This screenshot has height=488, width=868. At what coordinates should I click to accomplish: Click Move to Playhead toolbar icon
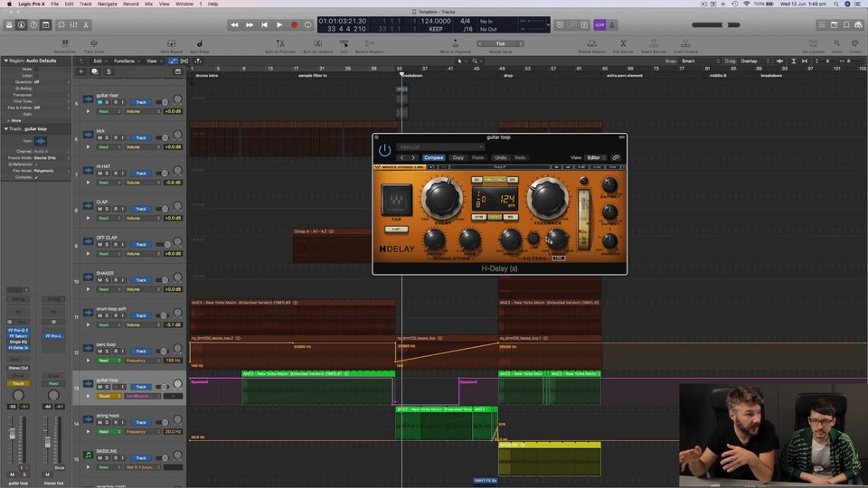coord(456,43)
